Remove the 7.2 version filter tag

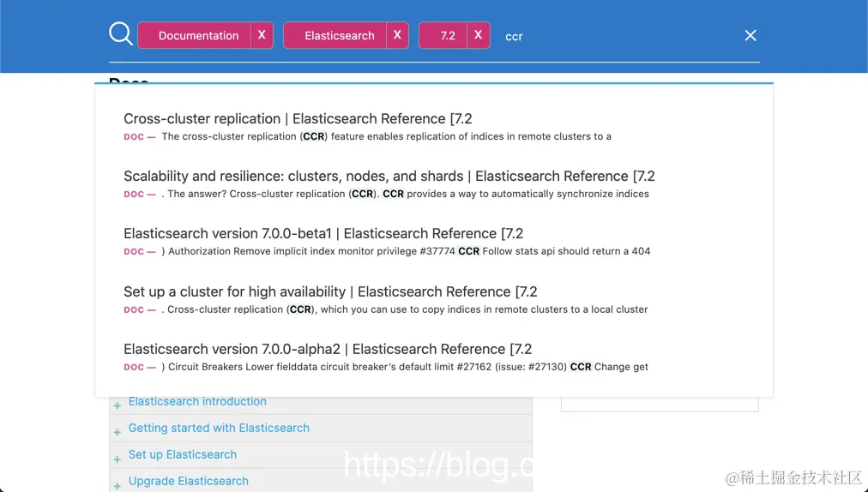[479, 35]
